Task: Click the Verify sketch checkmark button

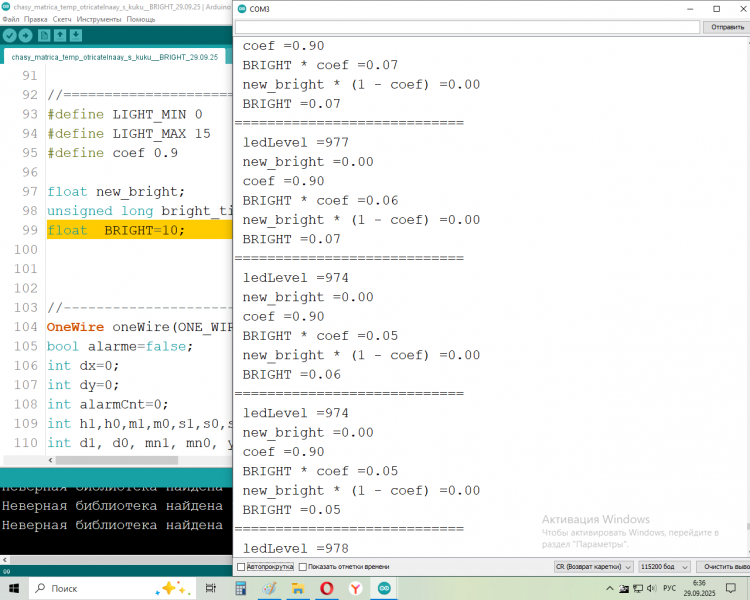Action: [x=10, y=36]
